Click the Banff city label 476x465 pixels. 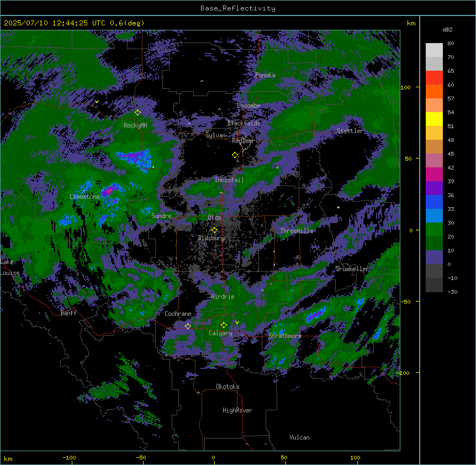[x=68, y=313]
